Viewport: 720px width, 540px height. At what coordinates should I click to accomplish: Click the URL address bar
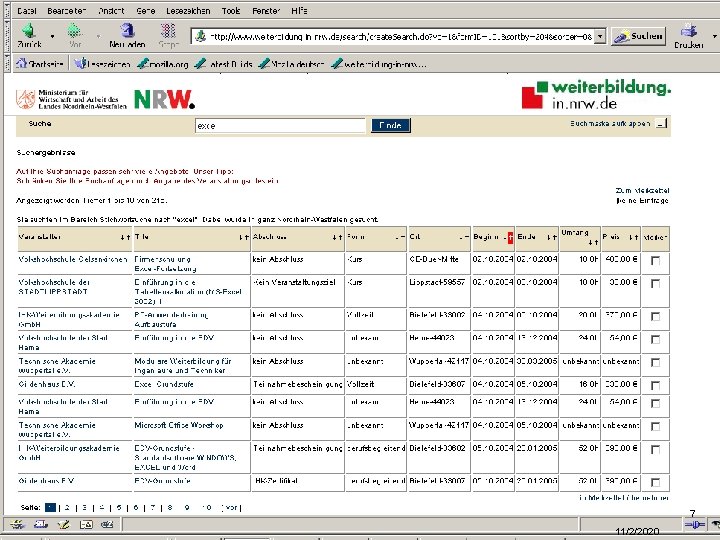(x=394, y=36)
